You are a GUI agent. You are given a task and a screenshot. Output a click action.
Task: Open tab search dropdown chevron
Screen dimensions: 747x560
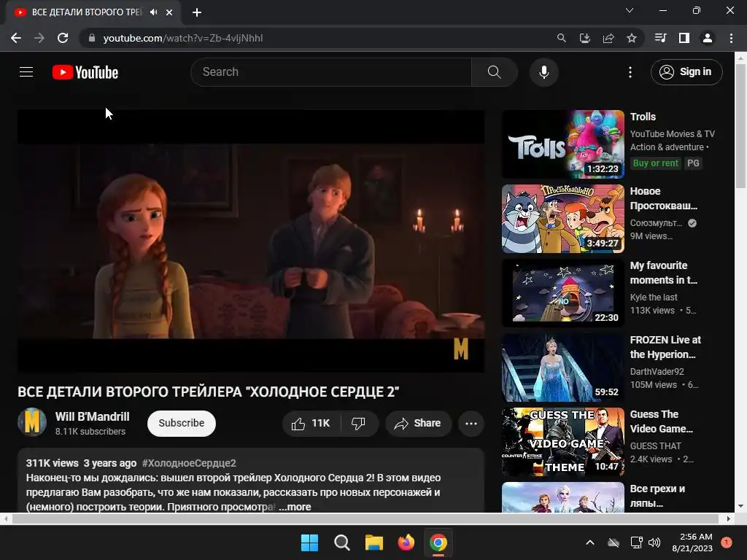click(x=630, y=10)
